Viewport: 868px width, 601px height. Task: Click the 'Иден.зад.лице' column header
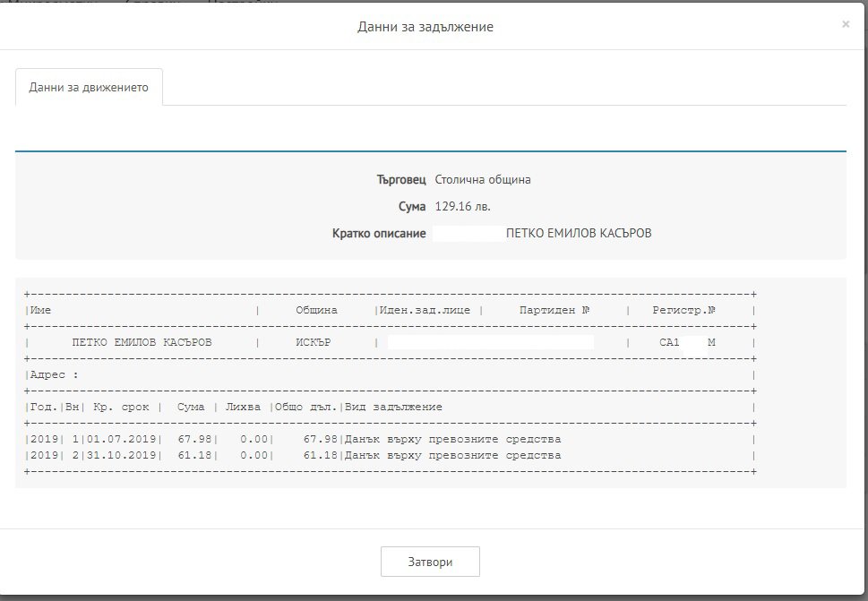click(x=429, y=310)
